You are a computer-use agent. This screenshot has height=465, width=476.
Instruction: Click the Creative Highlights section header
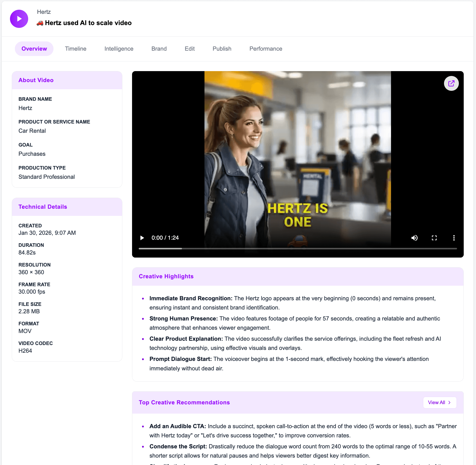click(x=166, y=276)
